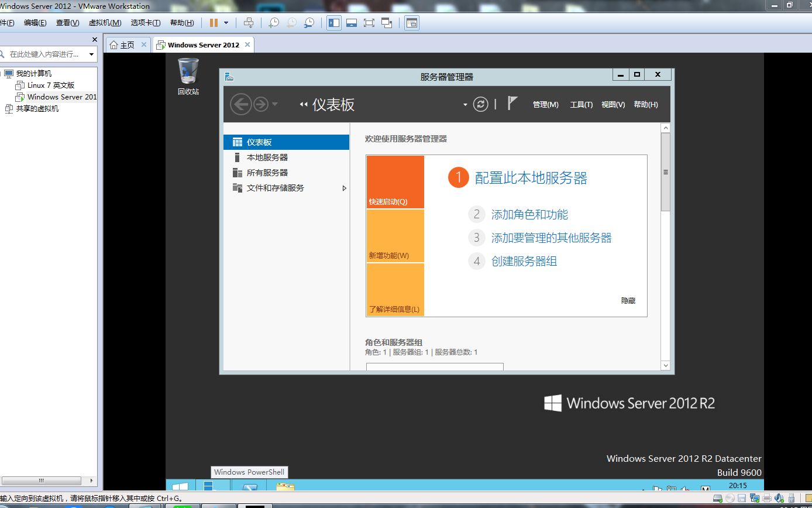Image resolution: width=812 pixels, height=508 pixels.
Task: Click the Server Manager scrollbar down arrow
Action: point(666,365)
